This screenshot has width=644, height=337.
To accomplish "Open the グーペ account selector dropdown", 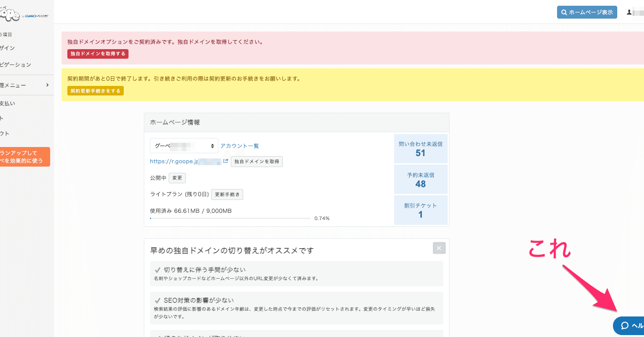I will [x=183, y=145].
